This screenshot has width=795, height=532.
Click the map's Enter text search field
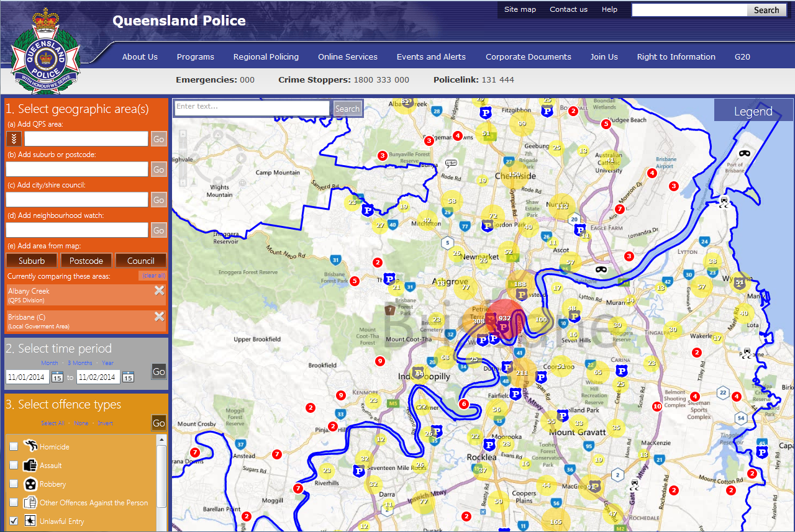(251, 108)
